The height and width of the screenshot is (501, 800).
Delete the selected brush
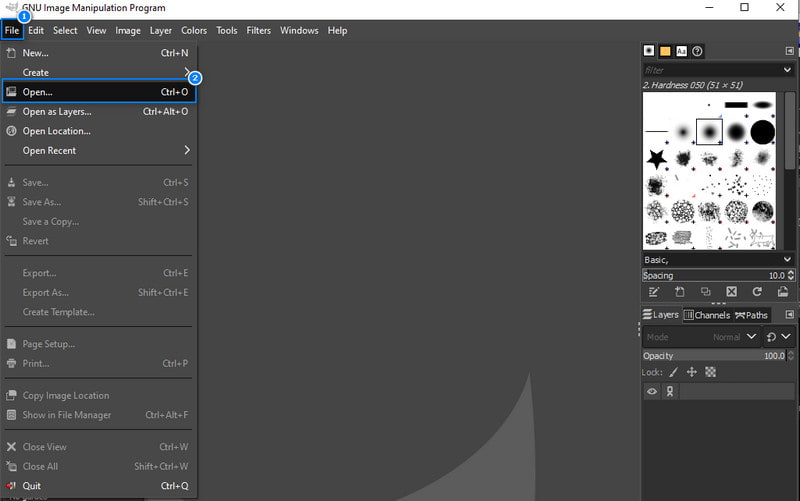click(x=732, y=292)
